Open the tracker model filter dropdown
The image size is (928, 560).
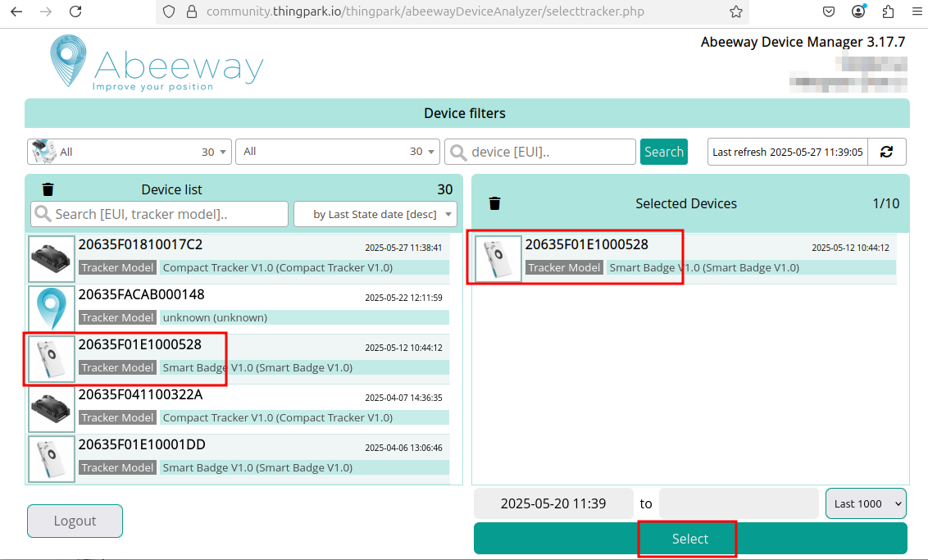[x=129, y=152]
